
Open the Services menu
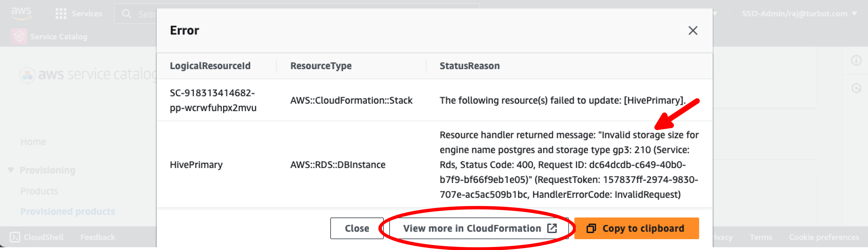point(86,14)
